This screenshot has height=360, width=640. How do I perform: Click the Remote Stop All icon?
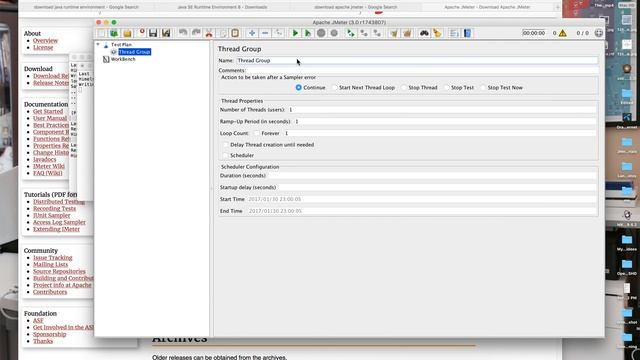[364, 33]
